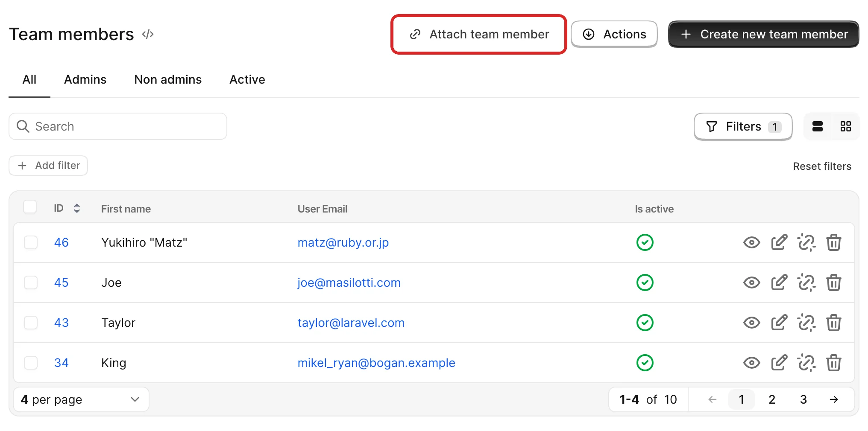View the Yukihiro "Matz" record with eye icon
868x431 pixels.
751,242
